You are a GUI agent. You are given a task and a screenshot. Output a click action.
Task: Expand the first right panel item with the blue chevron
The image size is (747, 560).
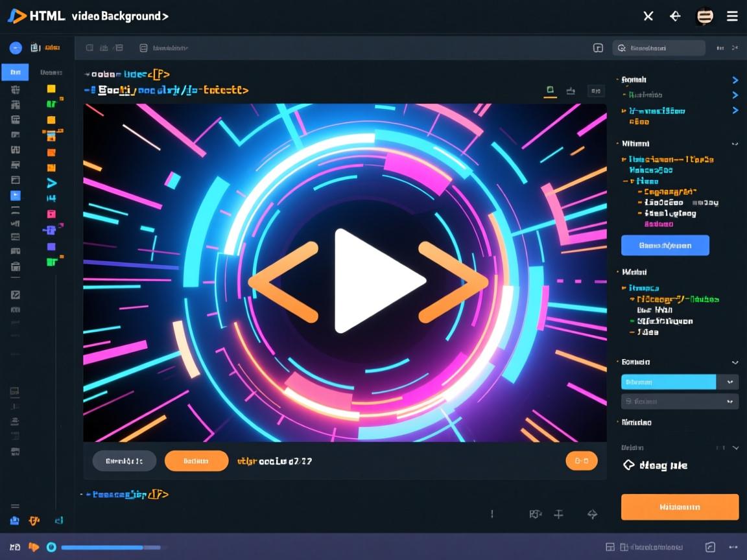[x=735, y=80]
